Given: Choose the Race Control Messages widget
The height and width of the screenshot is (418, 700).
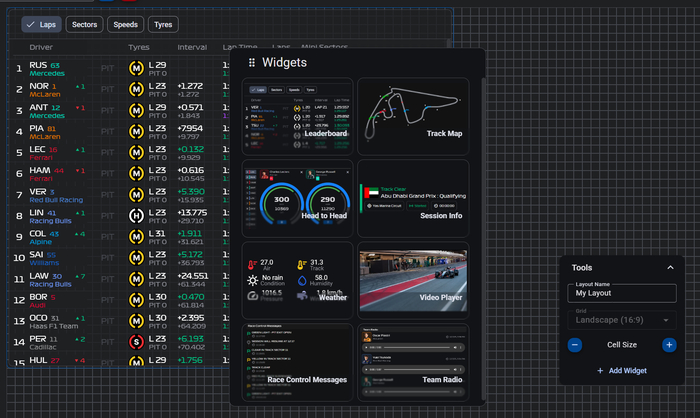Looking at the screenshot, I should pyautogui.click(x=297, y=363).
